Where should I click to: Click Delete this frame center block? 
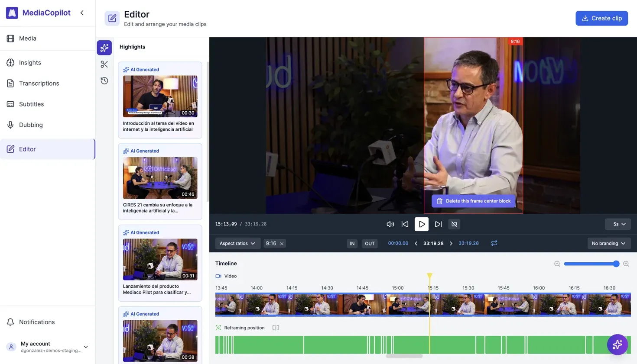(474, 201)
